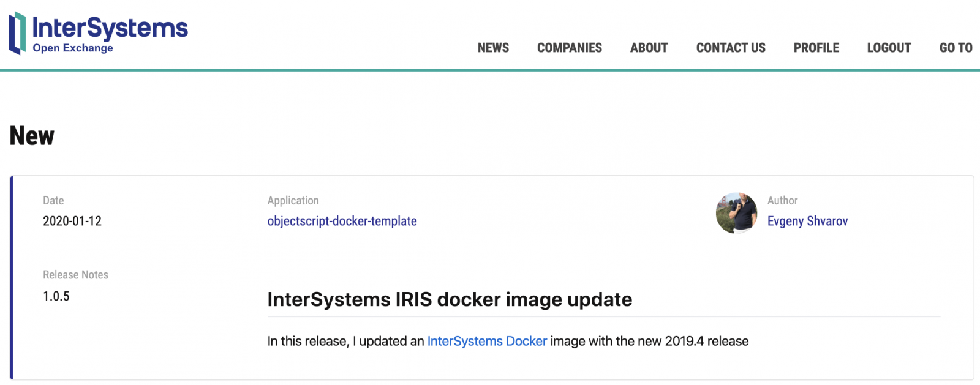This screenshot has height=385, width=980.
Task: Click LOGOUT in the header
Action: point(889,48)
